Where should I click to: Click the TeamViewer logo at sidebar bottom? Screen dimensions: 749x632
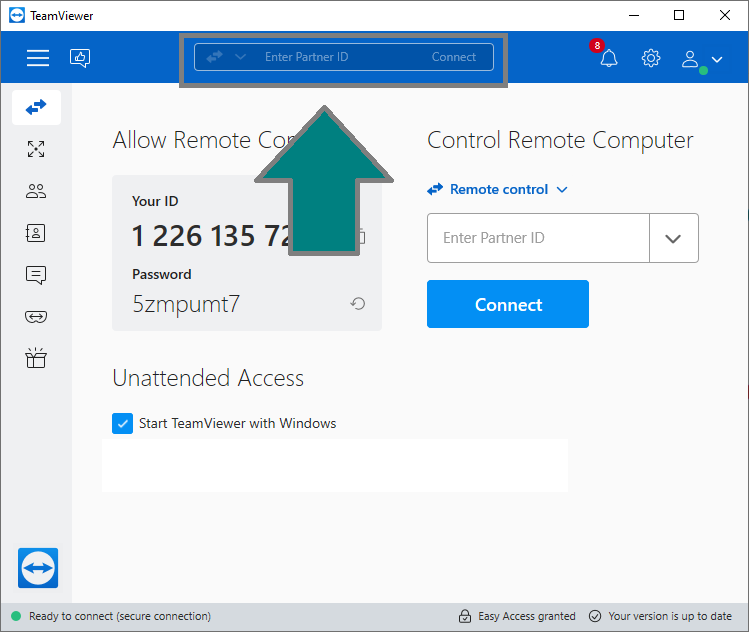(38, 568)
